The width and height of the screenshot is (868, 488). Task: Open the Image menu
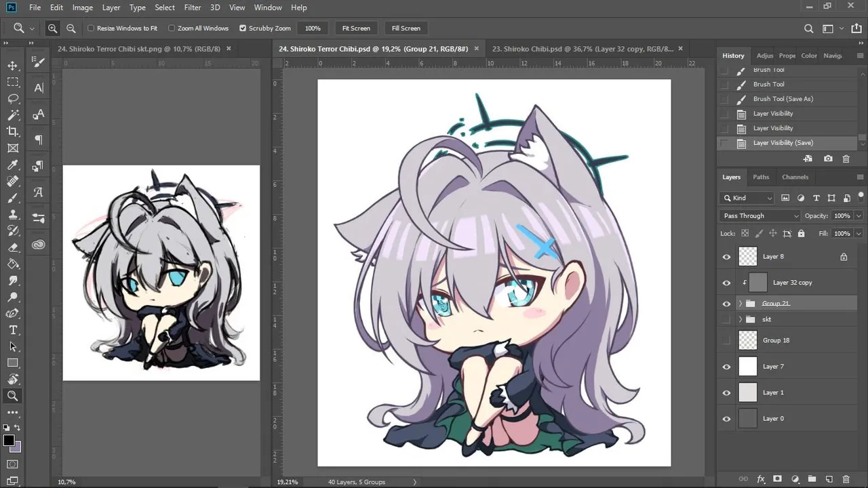pyautogui.click(x=83, y=7)
